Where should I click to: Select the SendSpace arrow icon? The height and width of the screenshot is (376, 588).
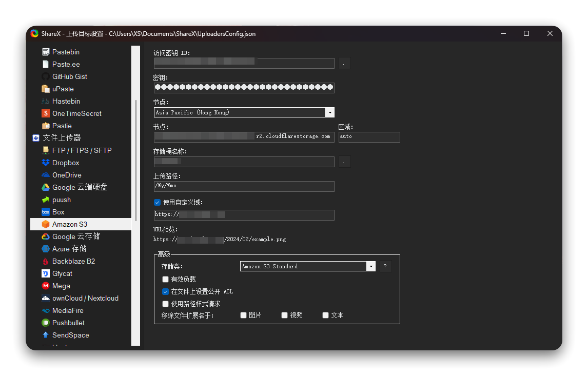click(x=46, y=335)
